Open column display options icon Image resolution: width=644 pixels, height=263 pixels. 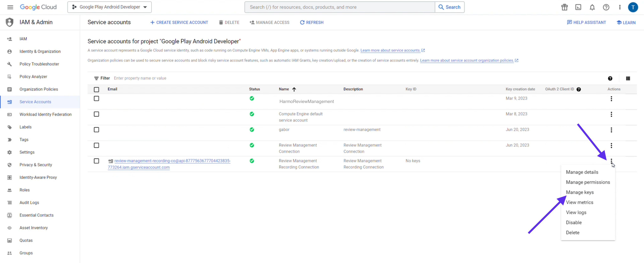(x=628, y=78)
